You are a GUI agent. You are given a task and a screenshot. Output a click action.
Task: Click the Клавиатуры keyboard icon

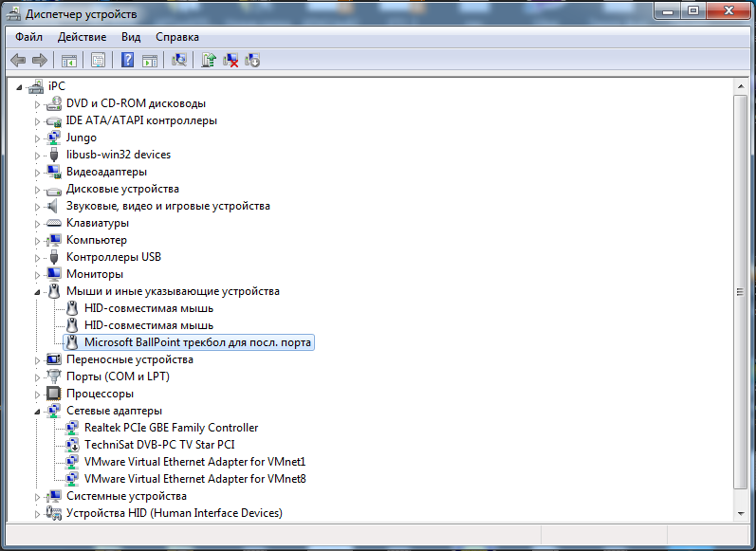(x=53, y=223)
